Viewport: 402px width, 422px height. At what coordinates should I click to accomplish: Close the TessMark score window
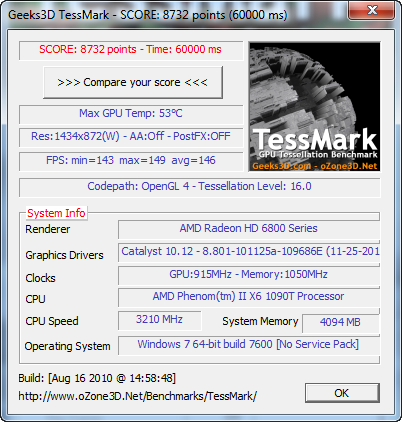371,11
